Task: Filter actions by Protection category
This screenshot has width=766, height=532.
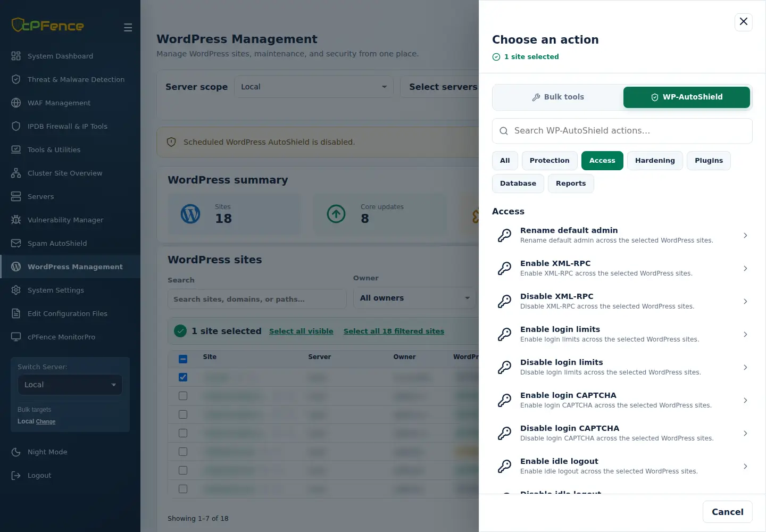Action: click(549, 161)
